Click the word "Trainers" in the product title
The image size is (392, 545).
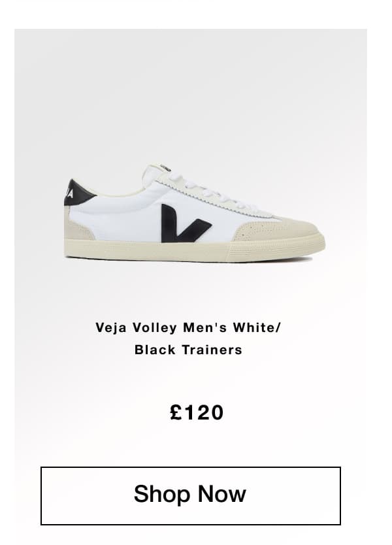coord(212,350)
